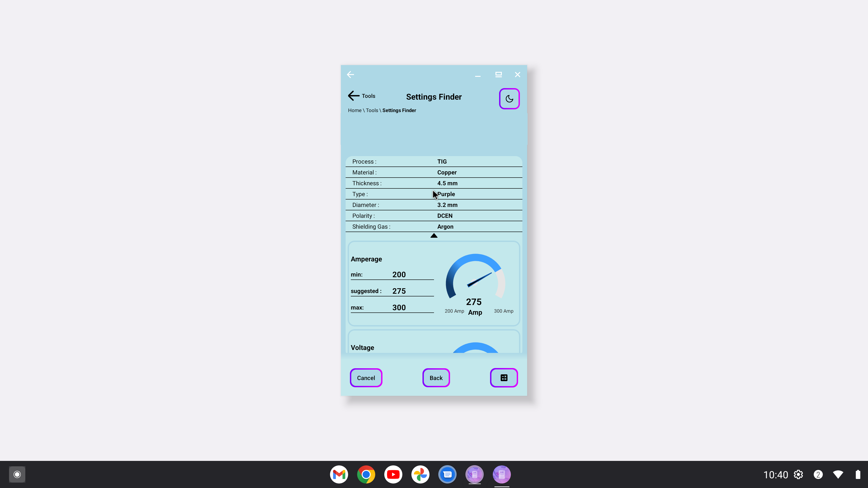Click the window back arrow in the title bar

click(350, 74)
